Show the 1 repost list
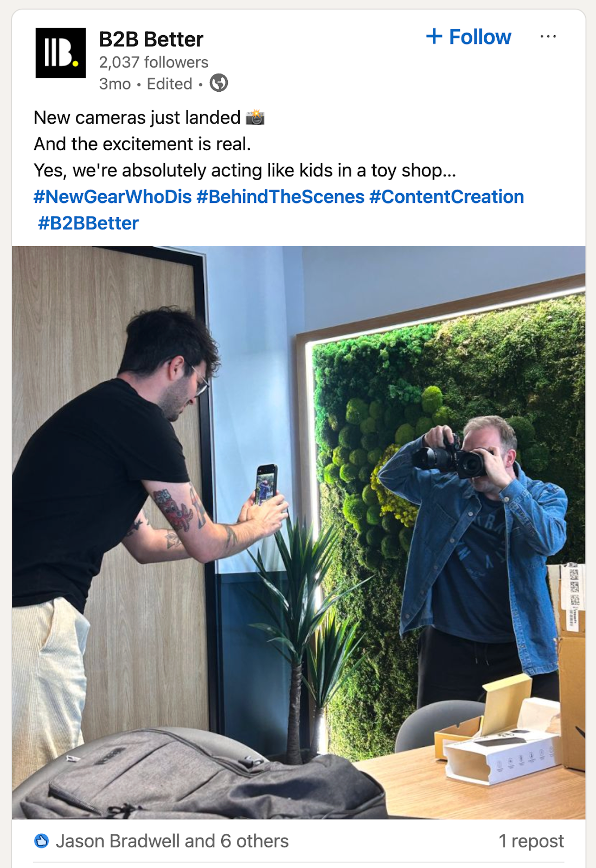 pyautogui.click(x=531, y=841)
